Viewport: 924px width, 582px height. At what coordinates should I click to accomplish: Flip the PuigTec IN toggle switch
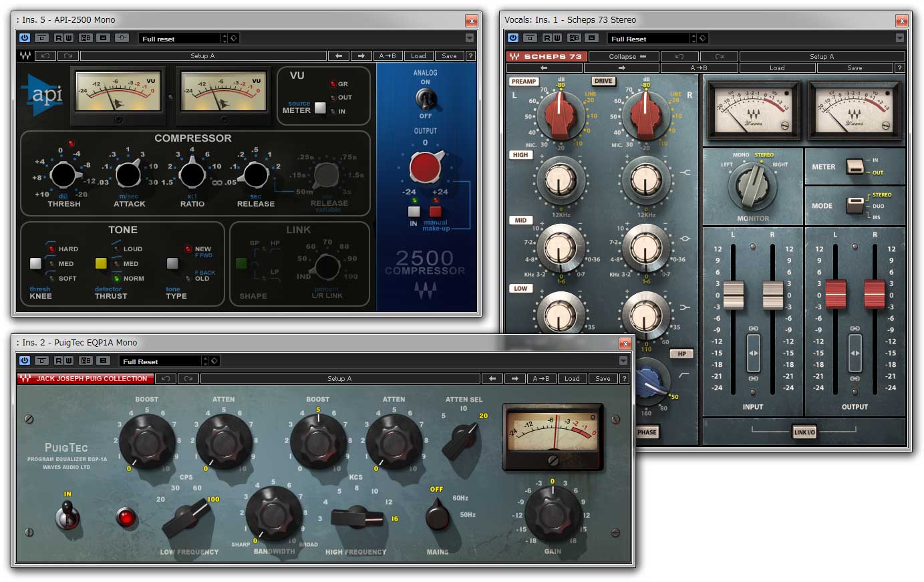67,516
